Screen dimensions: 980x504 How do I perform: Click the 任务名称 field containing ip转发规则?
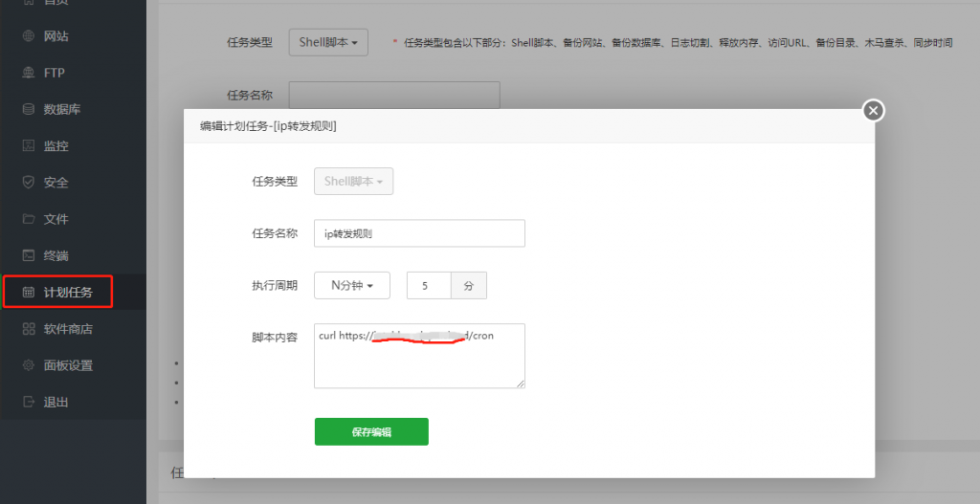tap(419, 233)
